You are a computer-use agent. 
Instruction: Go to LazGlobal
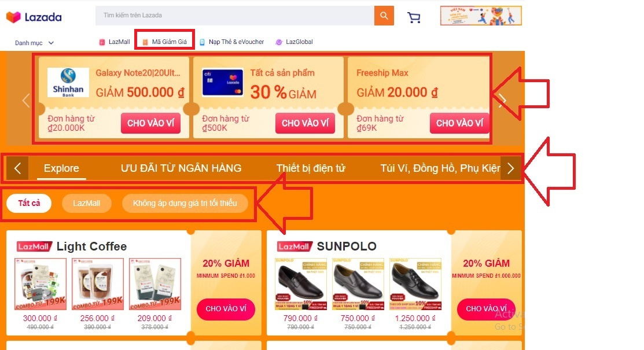click(x=295, y=42)
